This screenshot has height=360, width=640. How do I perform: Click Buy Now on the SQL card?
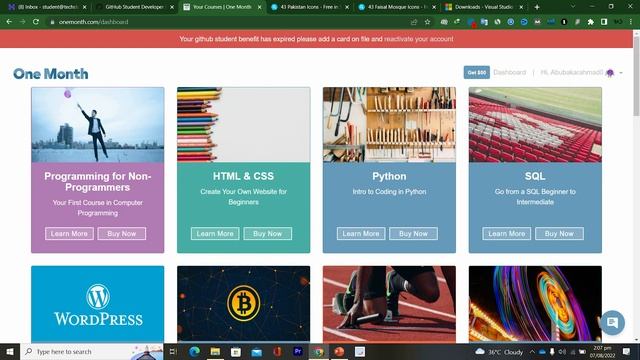[559, 233]
